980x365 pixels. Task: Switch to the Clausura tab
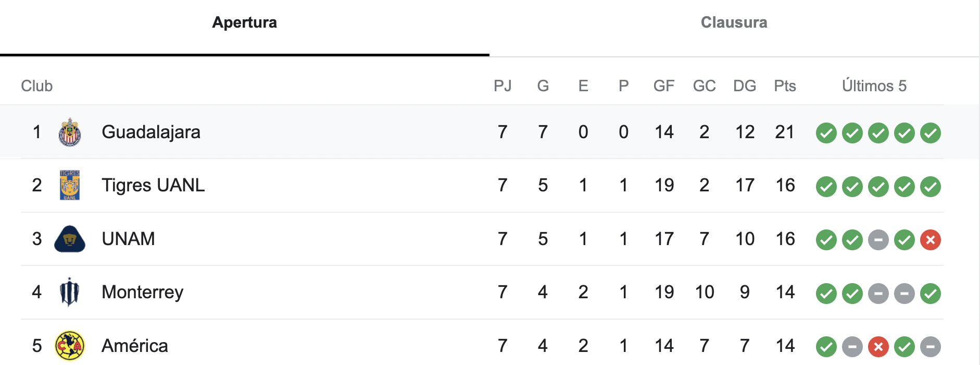(734, 22)
